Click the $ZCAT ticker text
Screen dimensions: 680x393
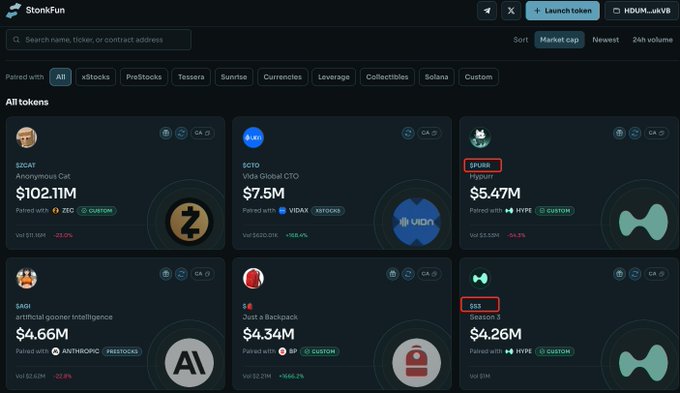(26, 165)
